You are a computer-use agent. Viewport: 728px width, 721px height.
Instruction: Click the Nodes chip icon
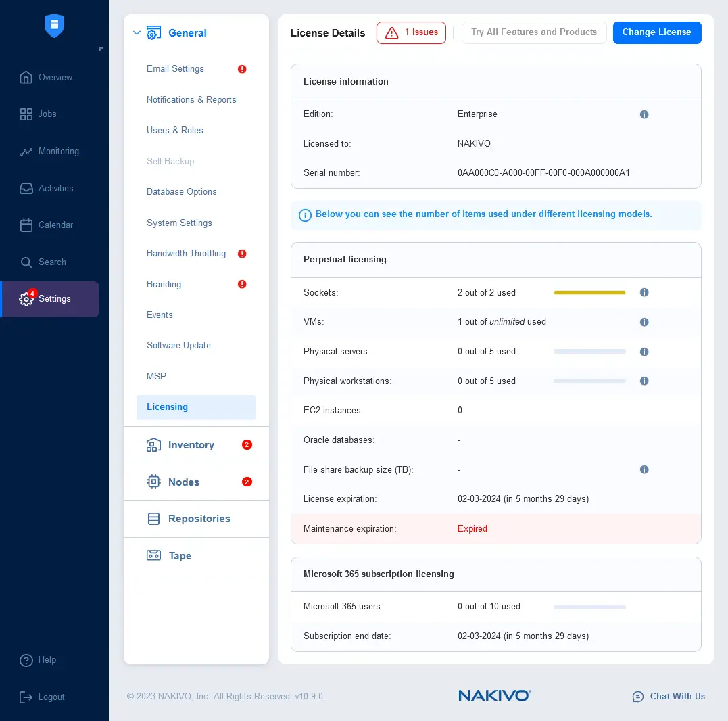[153, 482]
